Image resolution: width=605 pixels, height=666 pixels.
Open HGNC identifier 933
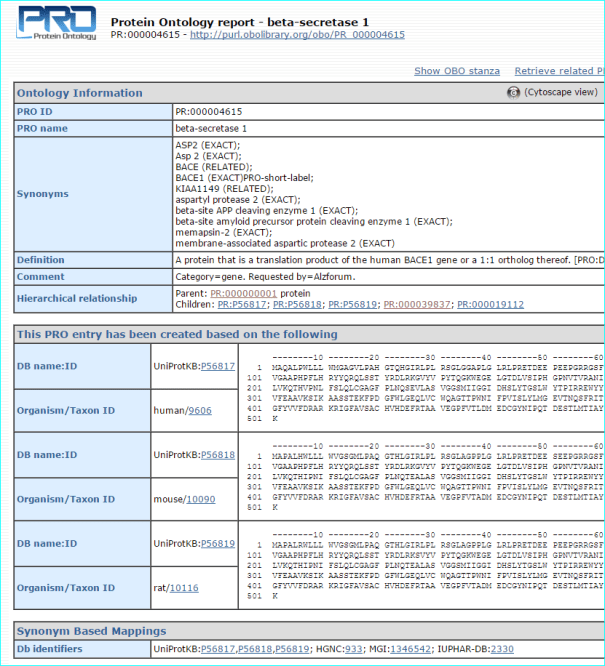(x=353, y=650)
